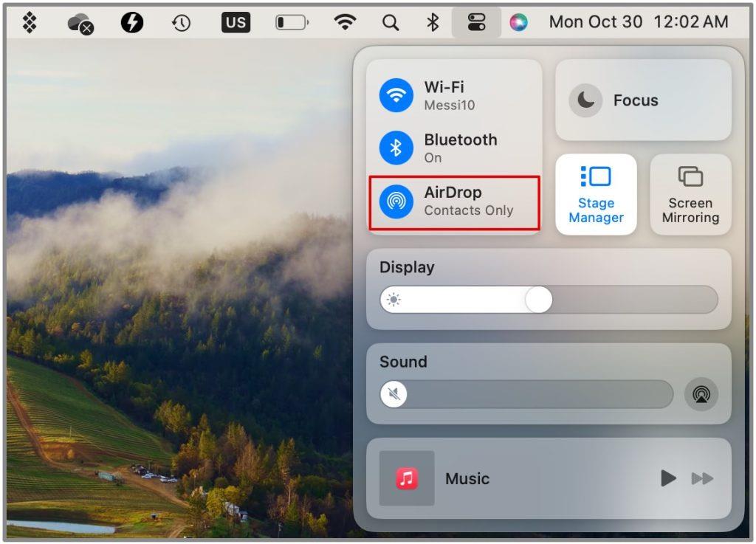Open the Music app icon thumbnail

[407, 478]
